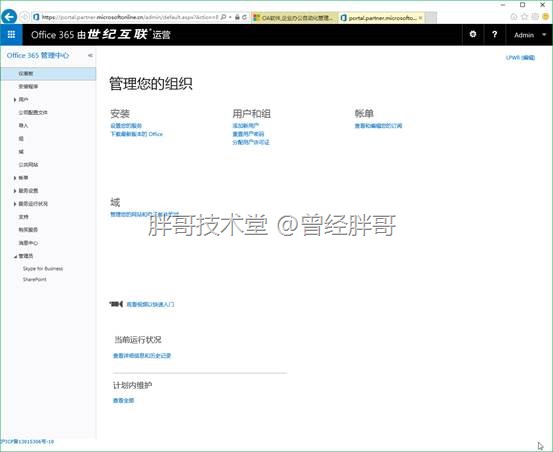Click the browser forward arrow
Screen dimensions: 553x452
click(x=24, y=17)
